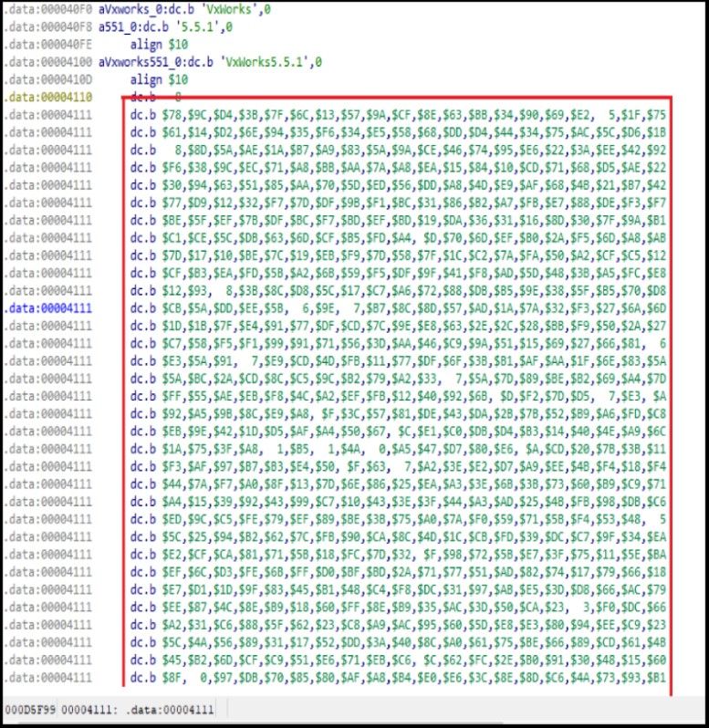Select the row starting $45,$B2,$6D
Image resolution: width=709 pixels, height=728 pixels.
pos(398,660)
